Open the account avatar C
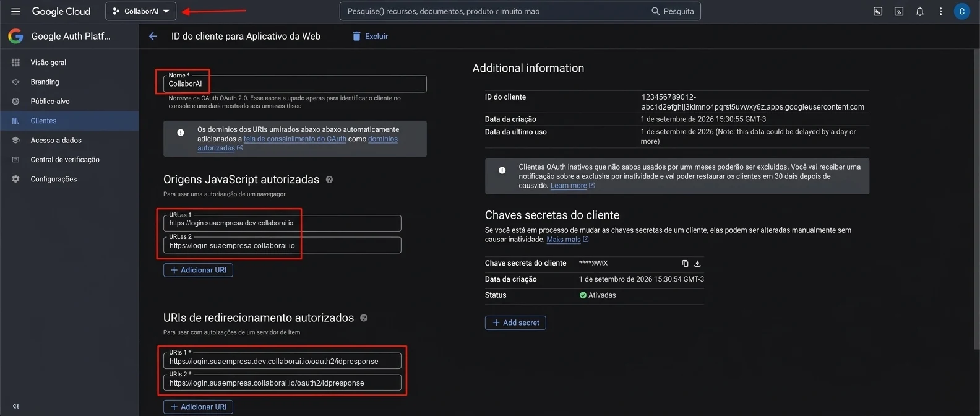980x416 pixels. tap(961, 11)
